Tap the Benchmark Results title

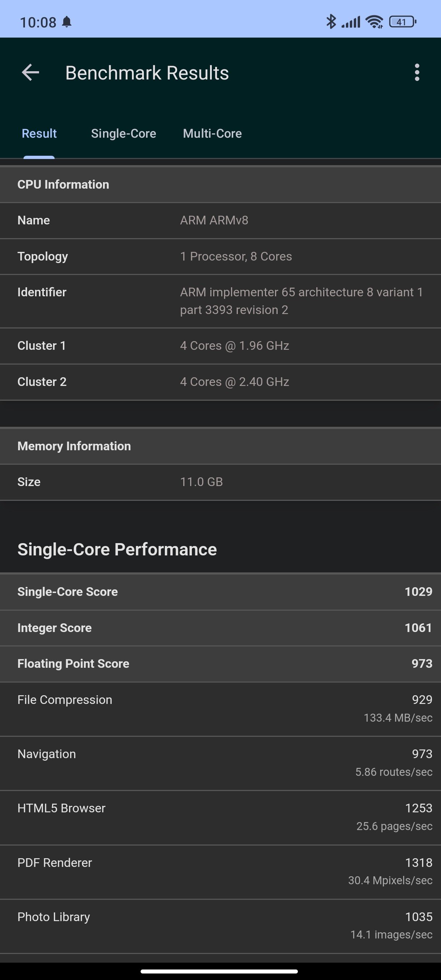pyautogui.click(x=147, y=73)
